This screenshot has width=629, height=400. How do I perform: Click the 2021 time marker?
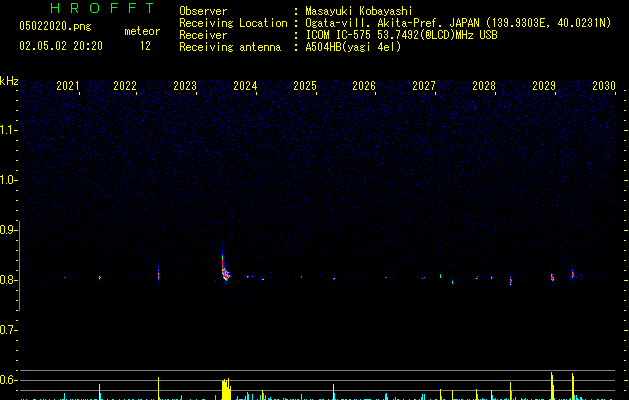coord(67,86)
